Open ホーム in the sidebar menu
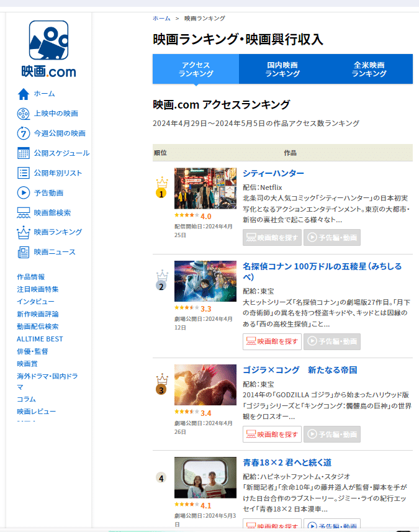The width and height of the screenshot is (419, 532). [x=45, y=94]
